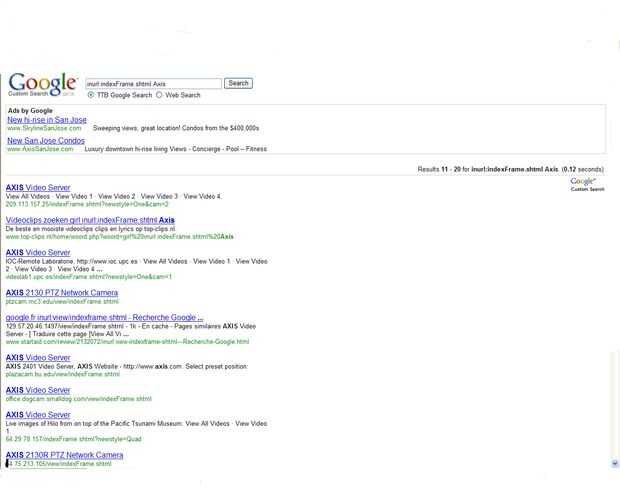Open 'Videoclips zoeken girl inurl:indexFrame.shtml Axis' result
The width and height of the screenshot is (620, 496).
[x=90, y=220]
